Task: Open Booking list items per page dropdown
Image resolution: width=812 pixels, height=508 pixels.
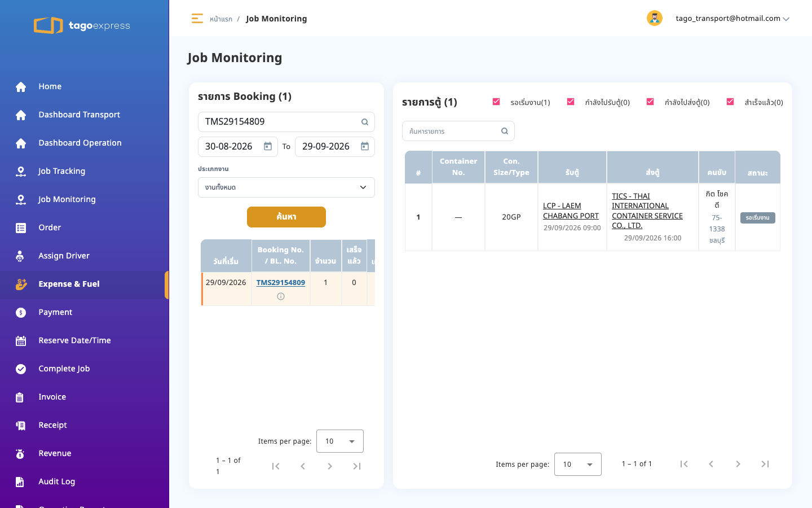Action: [x=340, y=441]
